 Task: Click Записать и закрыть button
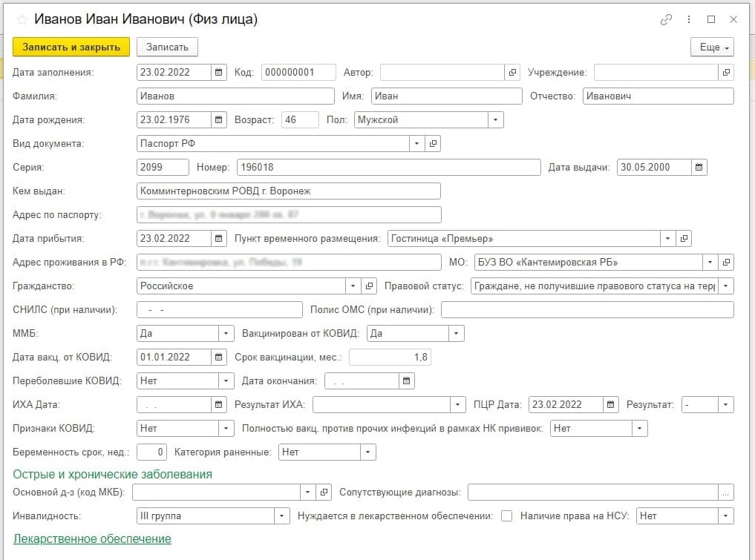click(71, 47)
